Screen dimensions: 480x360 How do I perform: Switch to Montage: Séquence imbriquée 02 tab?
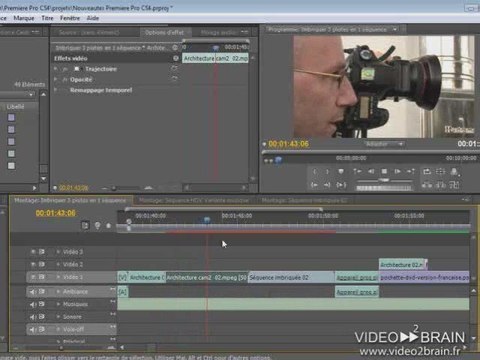[x=304, y=200]
